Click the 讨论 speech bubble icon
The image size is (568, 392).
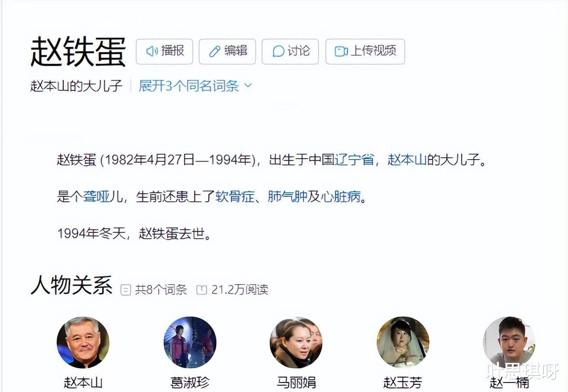pyautogui.click(x=278, y=51)
